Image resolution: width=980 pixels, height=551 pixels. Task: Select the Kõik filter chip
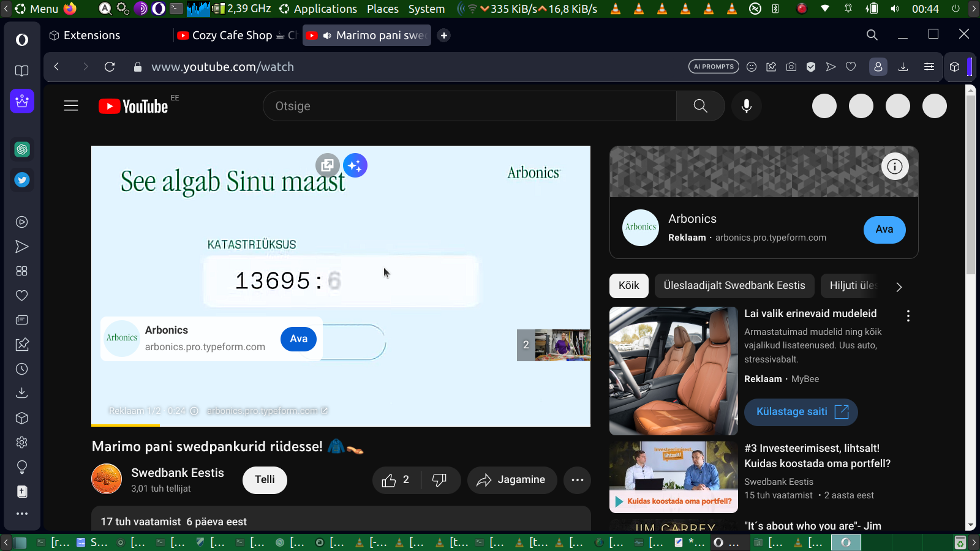click(629, 286)
